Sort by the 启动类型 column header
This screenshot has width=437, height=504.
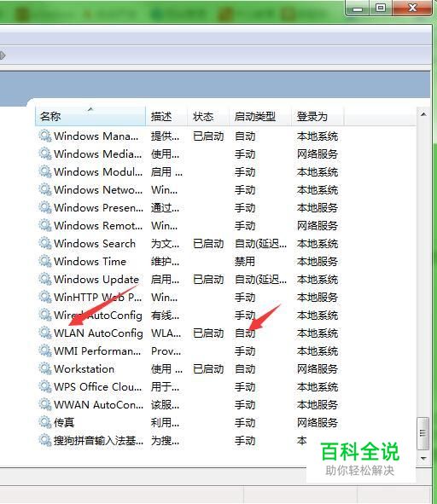pos(260,116)
